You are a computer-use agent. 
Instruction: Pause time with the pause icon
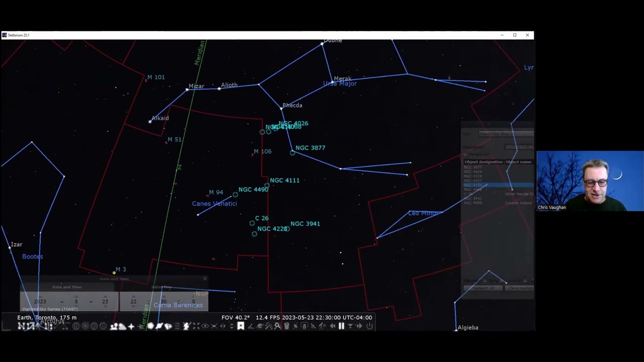point(341,326)
